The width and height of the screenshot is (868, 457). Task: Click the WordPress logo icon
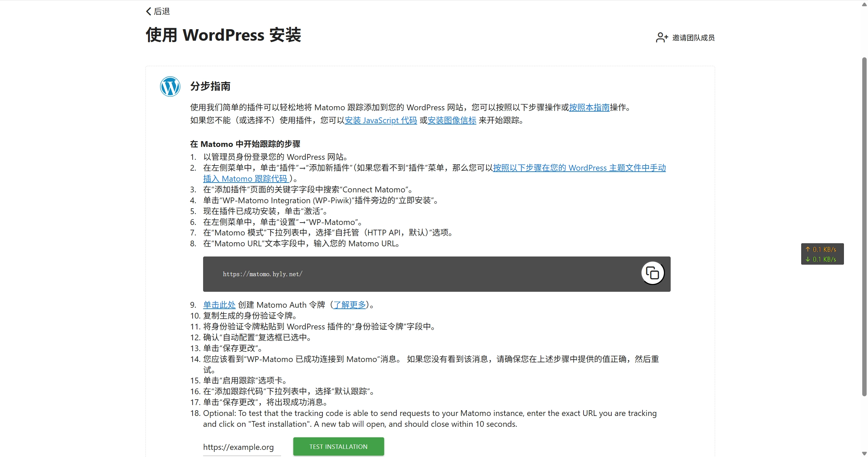click(x=170, y=87)
